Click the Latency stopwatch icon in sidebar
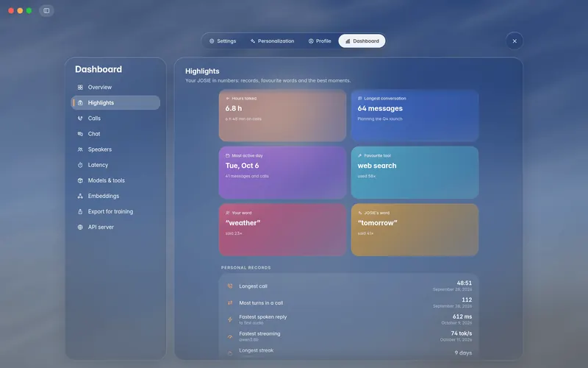 point(80,165)
